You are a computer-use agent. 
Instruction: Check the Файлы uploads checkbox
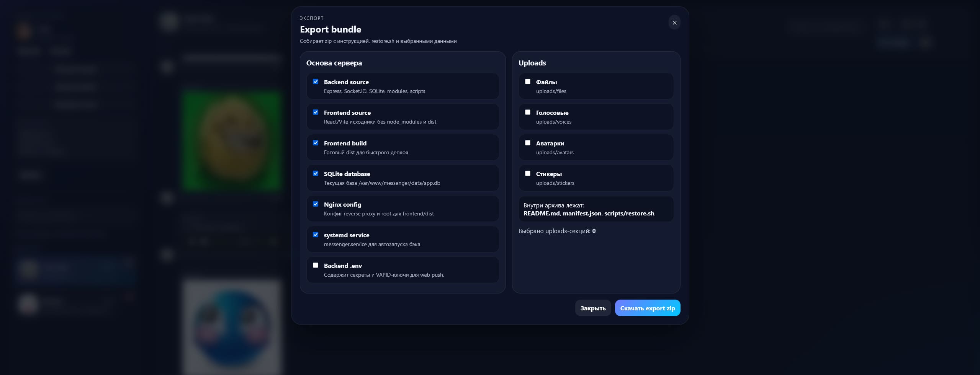[528, 82]
